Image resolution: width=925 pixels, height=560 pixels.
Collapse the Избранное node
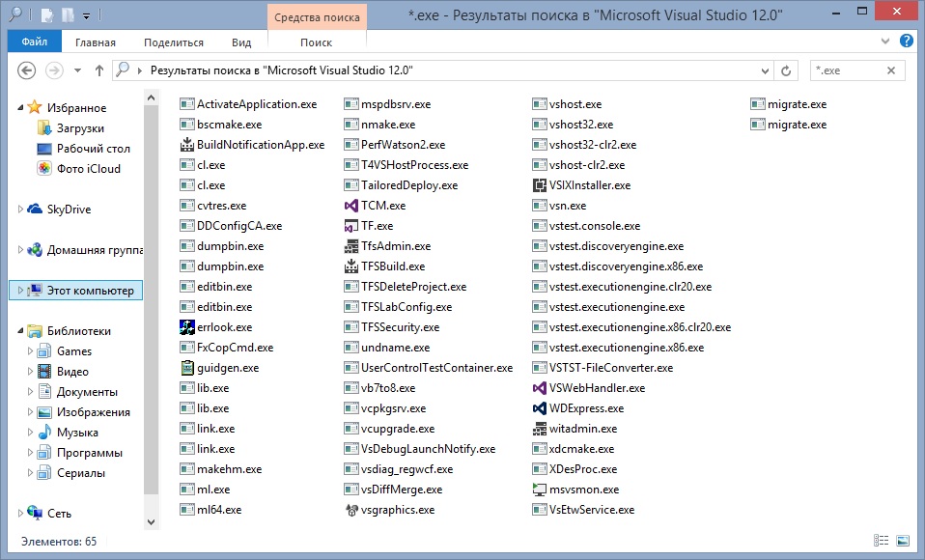click(20, 108)
